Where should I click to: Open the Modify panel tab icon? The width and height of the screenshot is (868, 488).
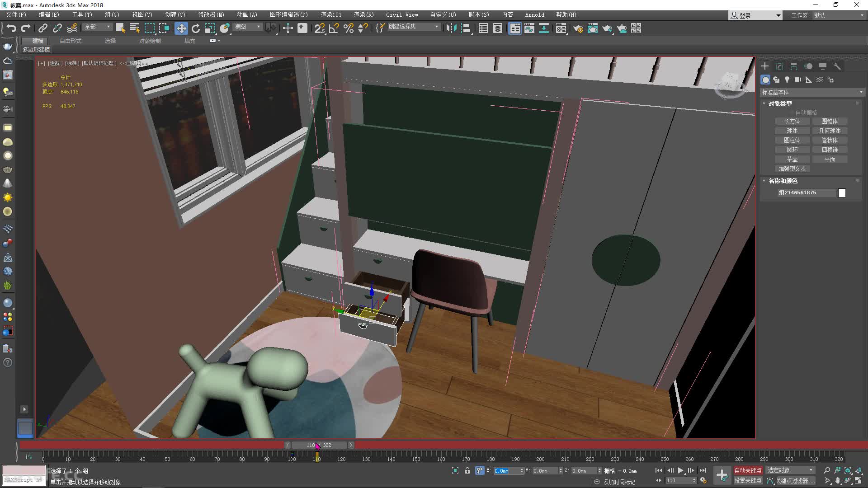779,66
